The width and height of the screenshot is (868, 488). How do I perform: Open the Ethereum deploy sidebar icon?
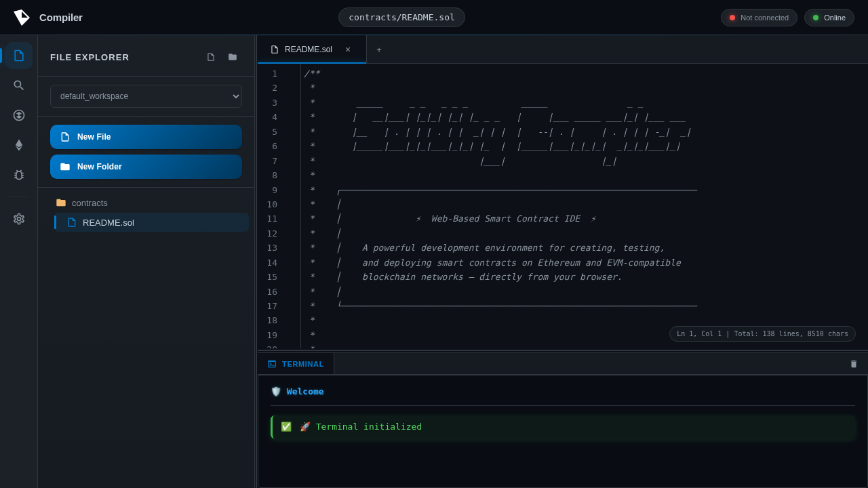pos(19,145)
